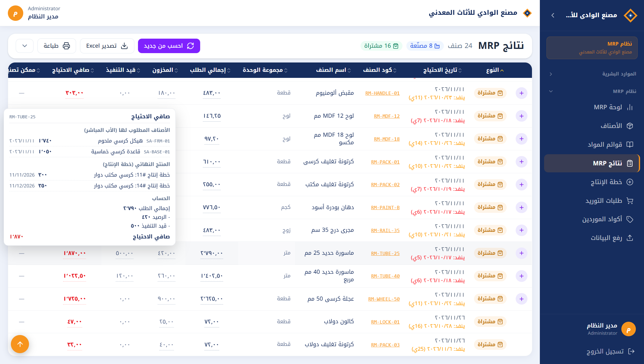The height and width of the screenshot is (364, 644).
Task: Open the RM-TUBE-40 item code link
Action: 385,276
